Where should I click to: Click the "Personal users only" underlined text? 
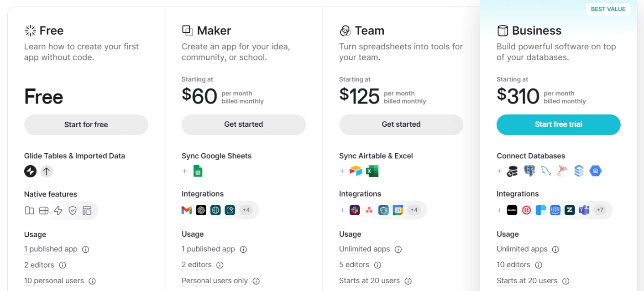pos(215,281)
